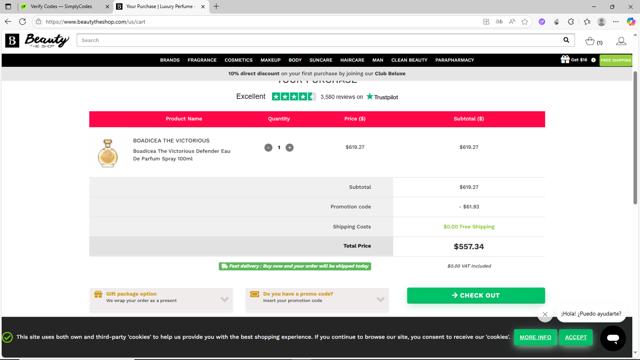Image resolution: width=640 pixels, height=360 pixels.
Task: Close the Verify Codes SimplyCodes tab
Action: pyautogui.click(x=107, y=7)
